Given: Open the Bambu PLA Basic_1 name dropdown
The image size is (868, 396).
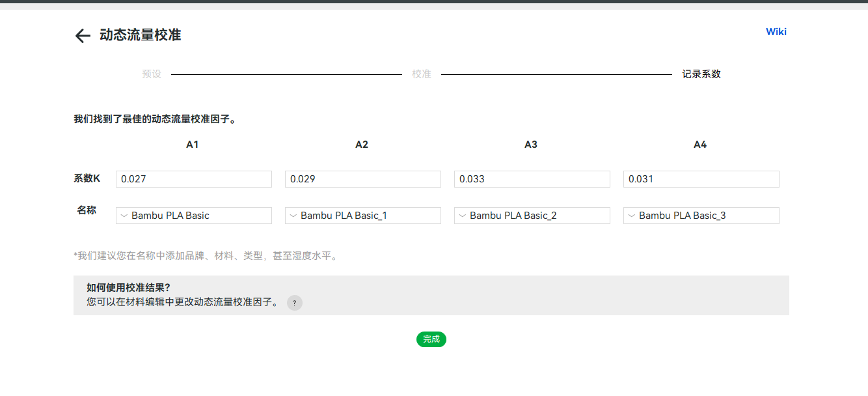Looking at the screenshot, I should [x=363, y=216].
